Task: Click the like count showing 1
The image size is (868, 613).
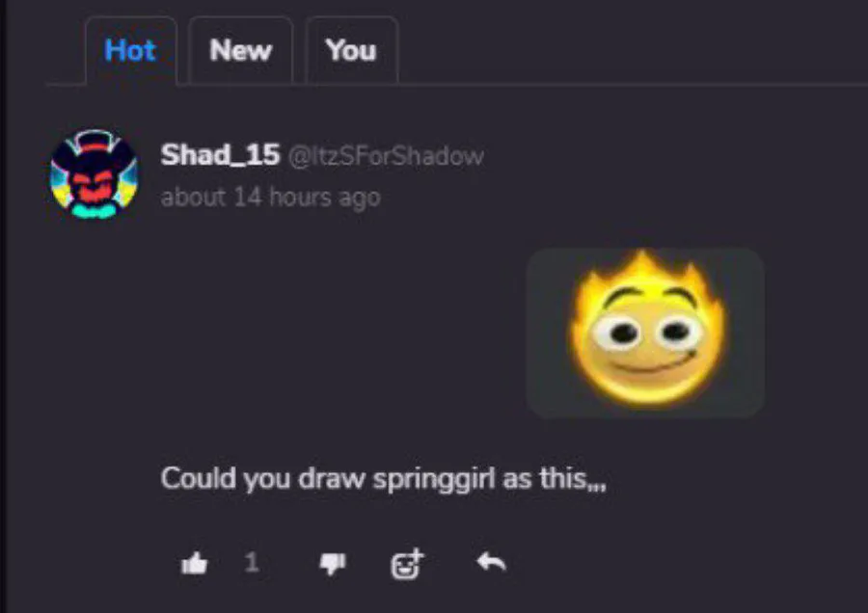Action: 252,563
